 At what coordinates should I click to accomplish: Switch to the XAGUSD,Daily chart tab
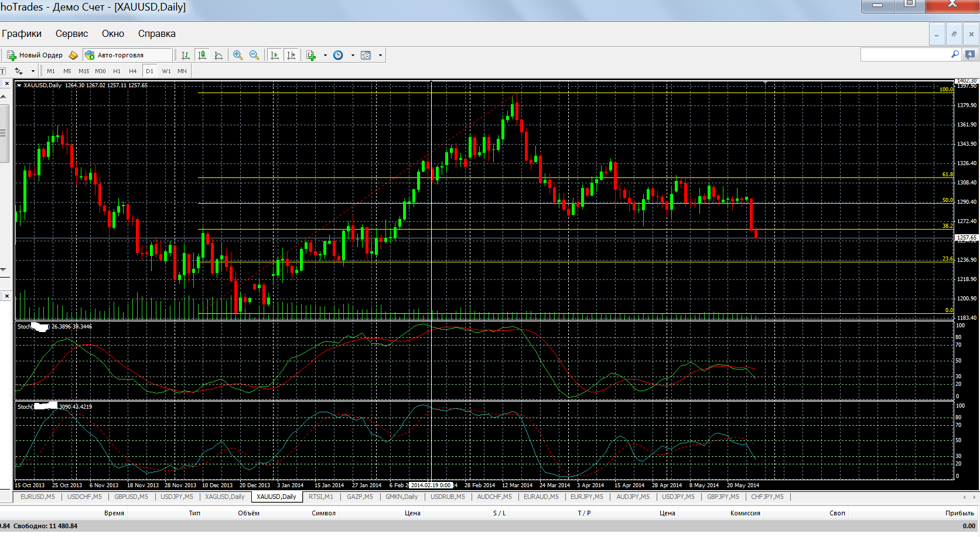[x=225, y=497]
